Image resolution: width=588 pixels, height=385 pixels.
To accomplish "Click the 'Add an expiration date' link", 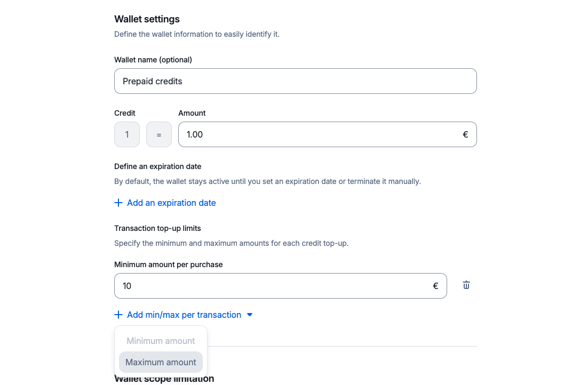I will [x=171, y=203].
